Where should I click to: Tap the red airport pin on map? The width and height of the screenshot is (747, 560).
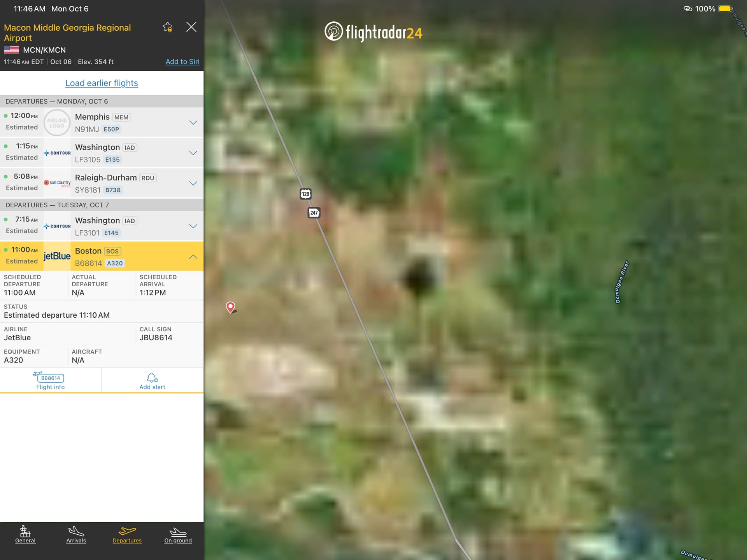point(230,307)
